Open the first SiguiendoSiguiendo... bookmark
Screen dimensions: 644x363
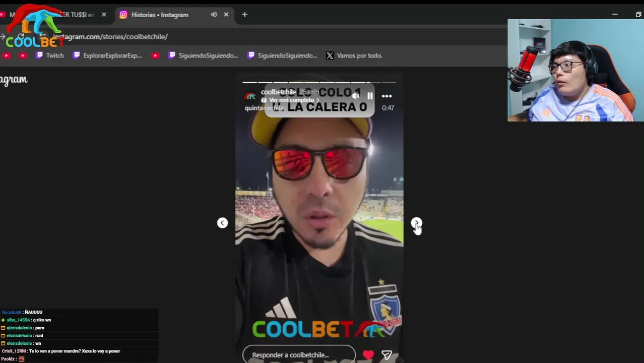coord(203,55)
